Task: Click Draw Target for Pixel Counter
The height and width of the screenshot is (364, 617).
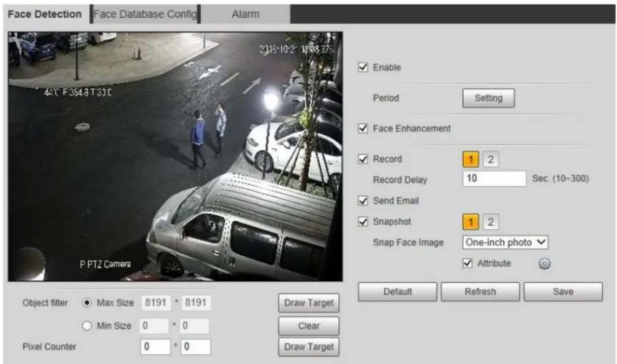Action: 309,347
